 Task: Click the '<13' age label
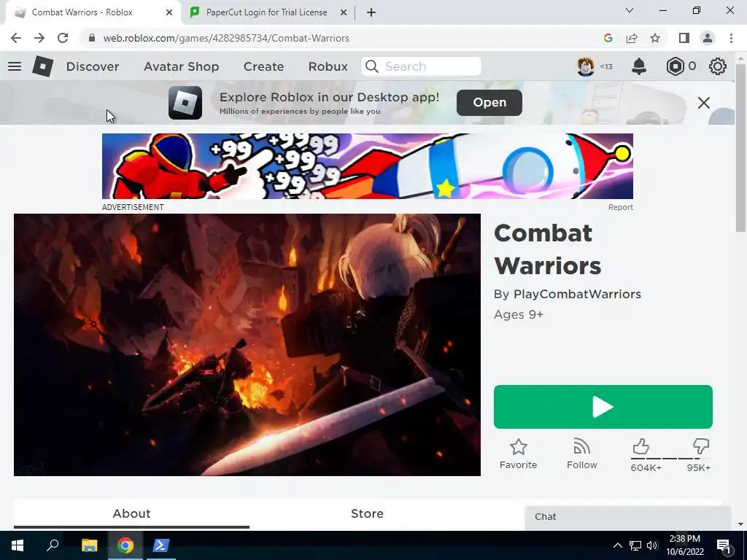click(606, 66)
